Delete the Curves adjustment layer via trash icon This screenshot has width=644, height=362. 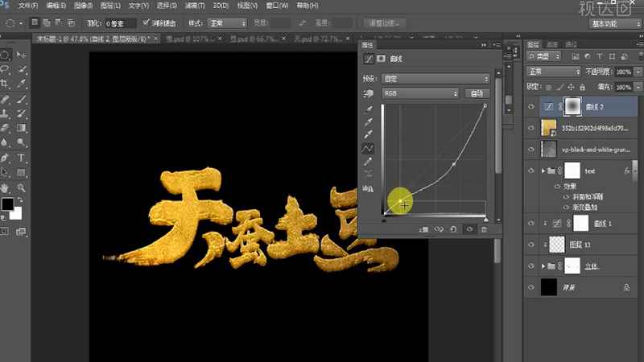[x=485, y=229]
